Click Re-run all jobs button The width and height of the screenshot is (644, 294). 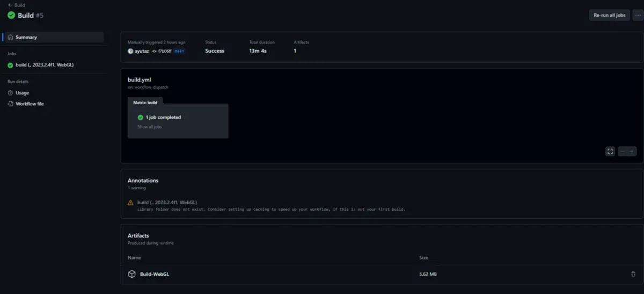(609, 16)
